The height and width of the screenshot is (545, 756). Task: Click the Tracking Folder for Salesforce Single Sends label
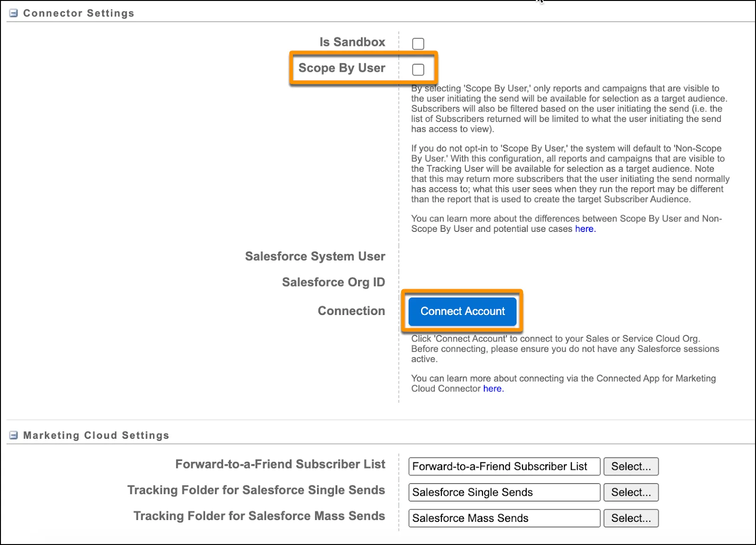[x=257, y=490]
